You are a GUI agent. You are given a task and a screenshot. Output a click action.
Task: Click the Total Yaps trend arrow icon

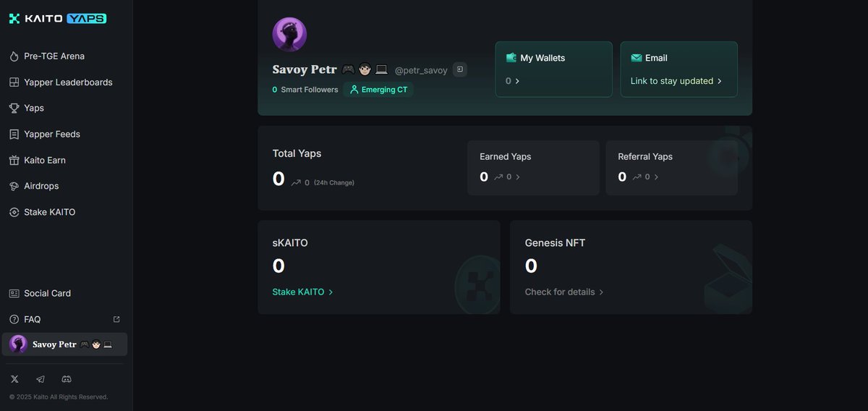click(x=296, y=182)
